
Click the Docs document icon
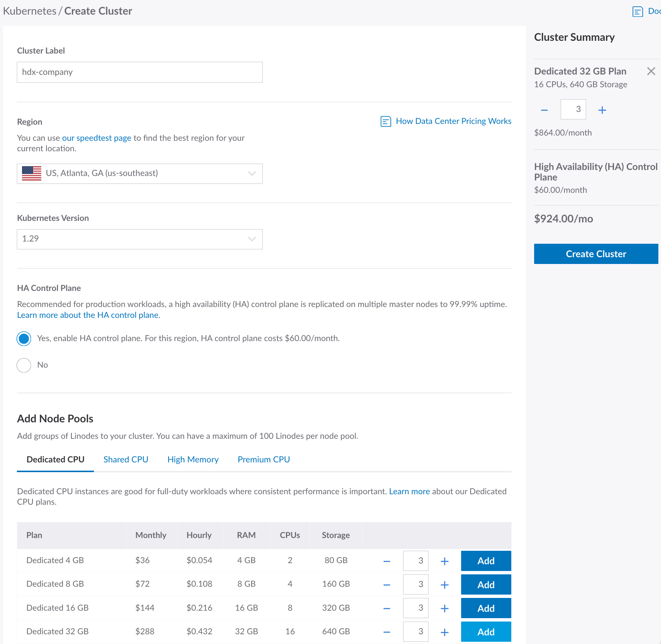(x=637, y=12)
